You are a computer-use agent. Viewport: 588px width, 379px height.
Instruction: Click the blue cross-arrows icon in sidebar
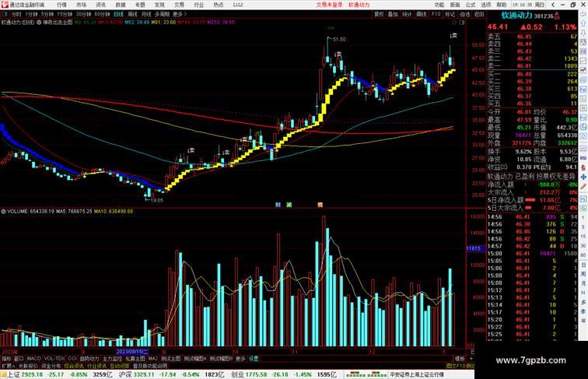pyautogui.click(x=583, y=177)
